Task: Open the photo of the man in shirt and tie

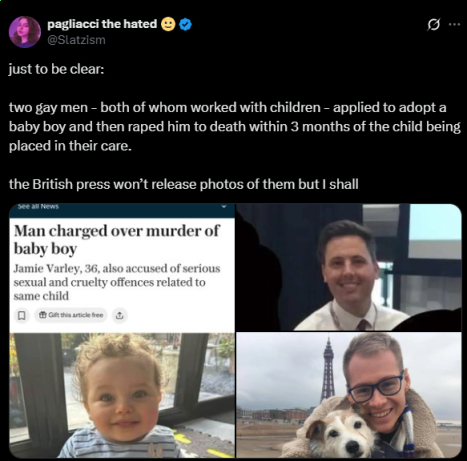Action: click(349, 267)
